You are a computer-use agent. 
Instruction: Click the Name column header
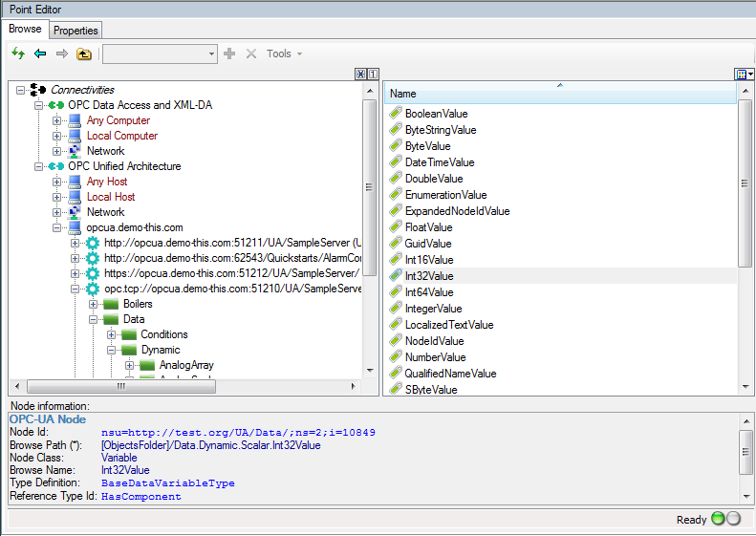point(559,94)
